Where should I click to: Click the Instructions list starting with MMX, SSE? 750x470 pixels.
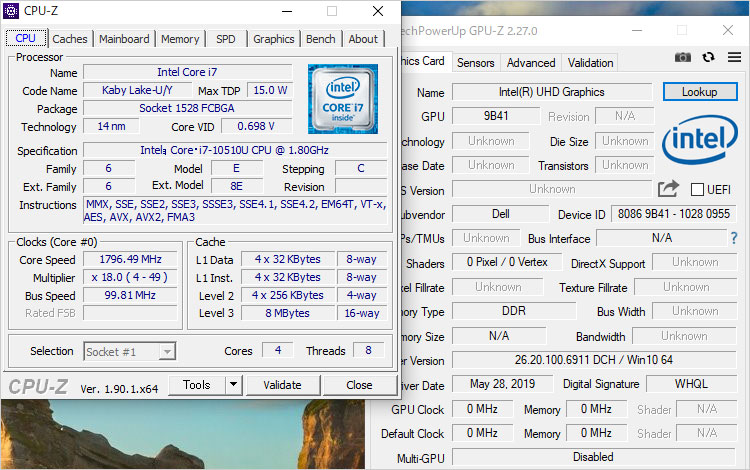(235, 210)
